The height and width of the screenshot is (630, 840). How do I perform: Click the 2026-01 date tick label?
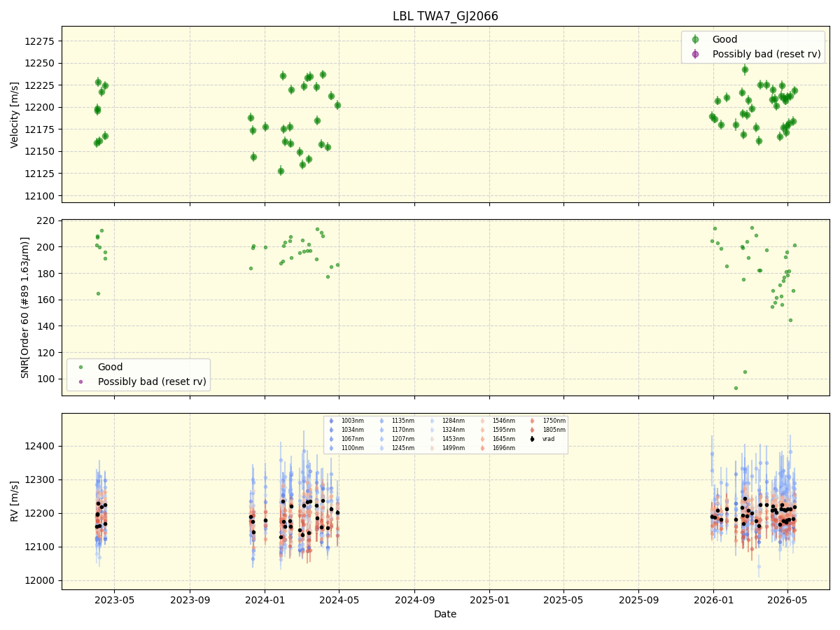point(713,599)
